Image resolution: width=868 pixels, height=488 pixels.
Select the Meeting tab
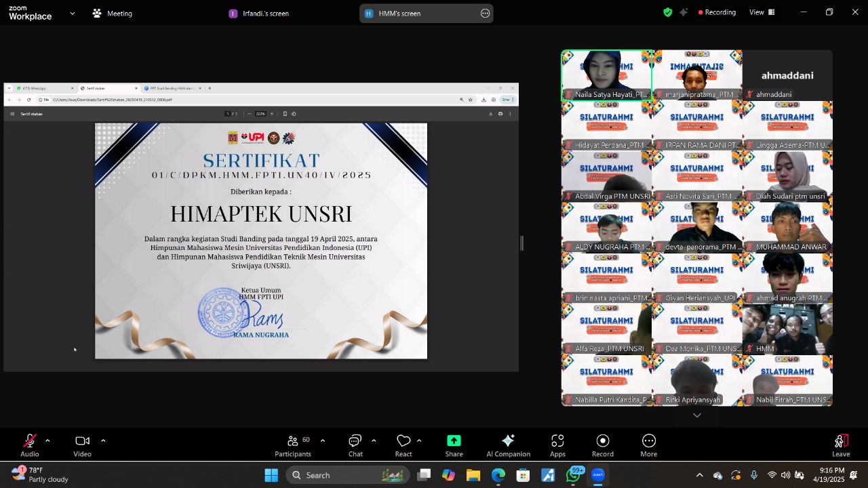113,14
